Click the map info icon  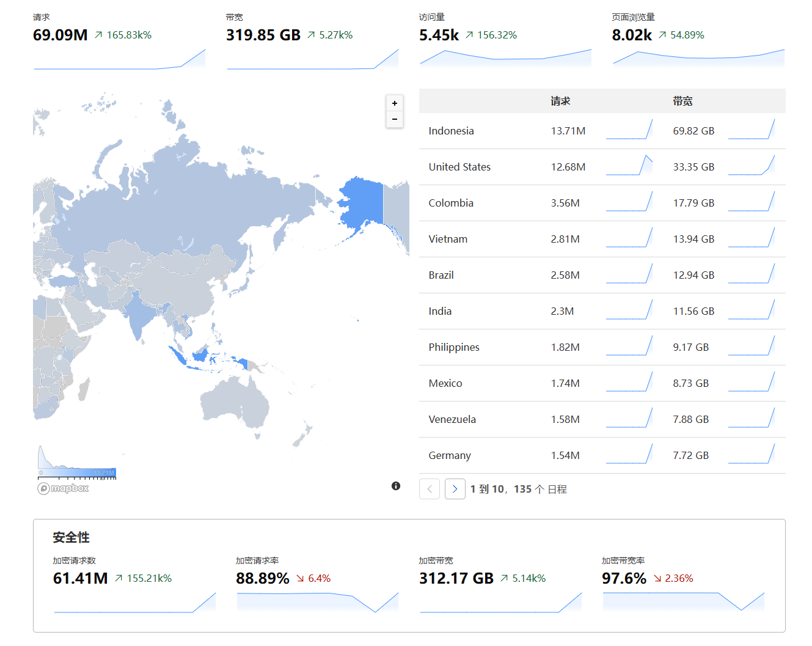tap(396, 486)
